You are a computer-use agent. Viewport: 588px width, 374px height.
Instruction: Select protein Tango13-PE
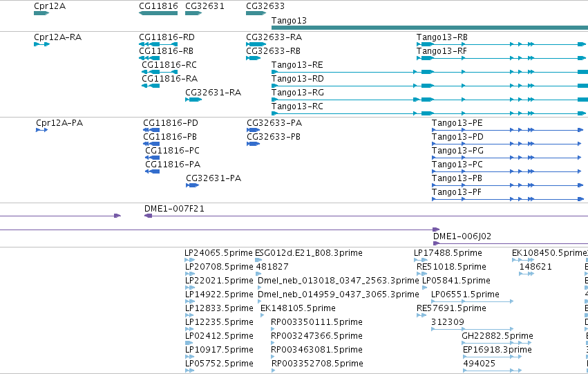[457, 123]
